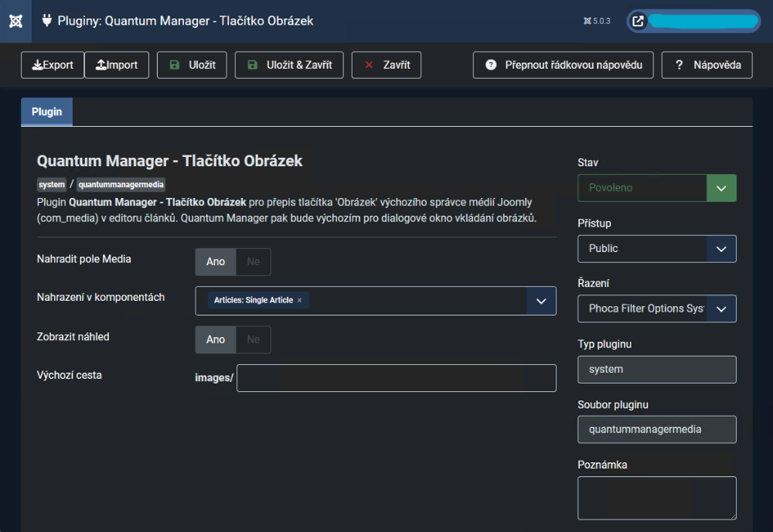Expand the Řazení ordering dropdown
Image resolution: width=773 pixels, height=532 pixels.
pyautogui.click(x=656, y=309)
